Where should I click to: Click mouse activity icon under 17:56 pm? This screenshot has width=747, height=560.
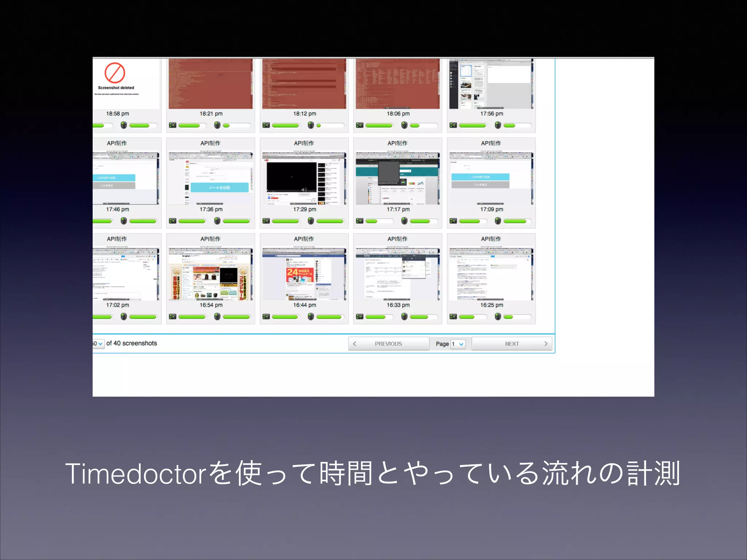click(x=498, y=125)
